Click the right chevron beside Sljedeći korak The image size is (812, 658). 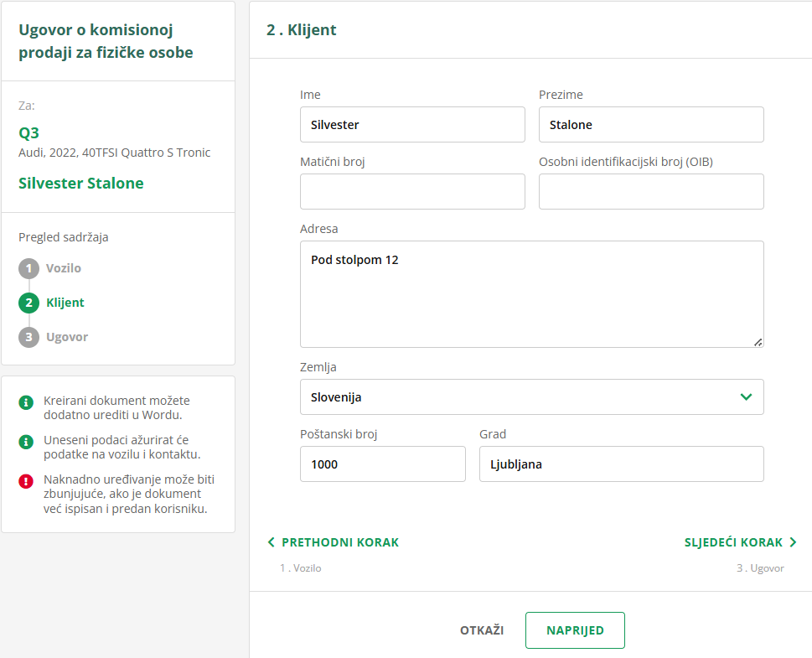793,542
